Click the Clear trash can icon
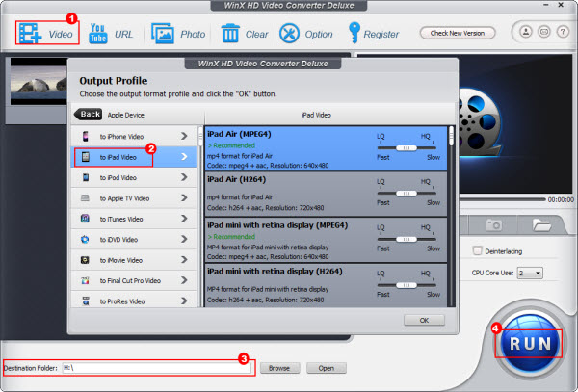Viewport: 578px width, 392px height. tap(230, 34)
